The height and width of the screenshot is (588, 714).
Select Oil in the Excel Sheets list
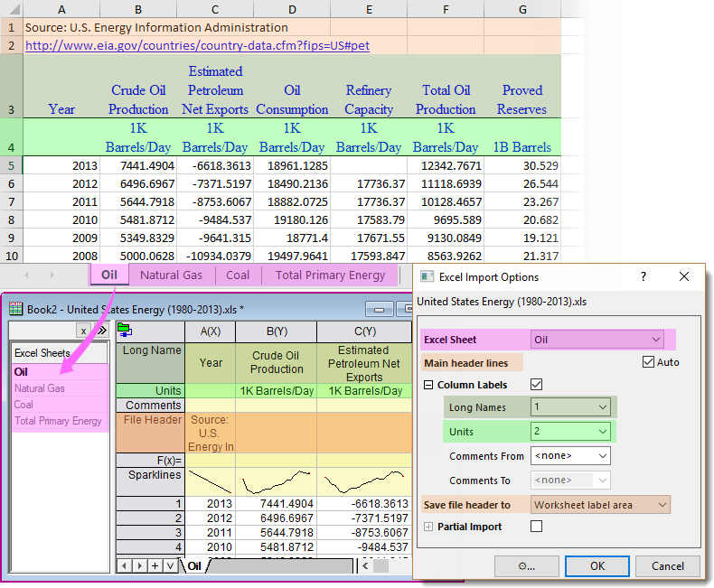(60, 372)
